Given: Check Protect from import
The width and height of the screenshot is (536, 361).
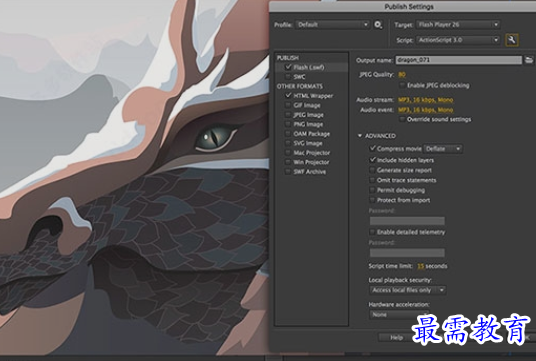Looking at the screenshot, I should pos(373,200).
